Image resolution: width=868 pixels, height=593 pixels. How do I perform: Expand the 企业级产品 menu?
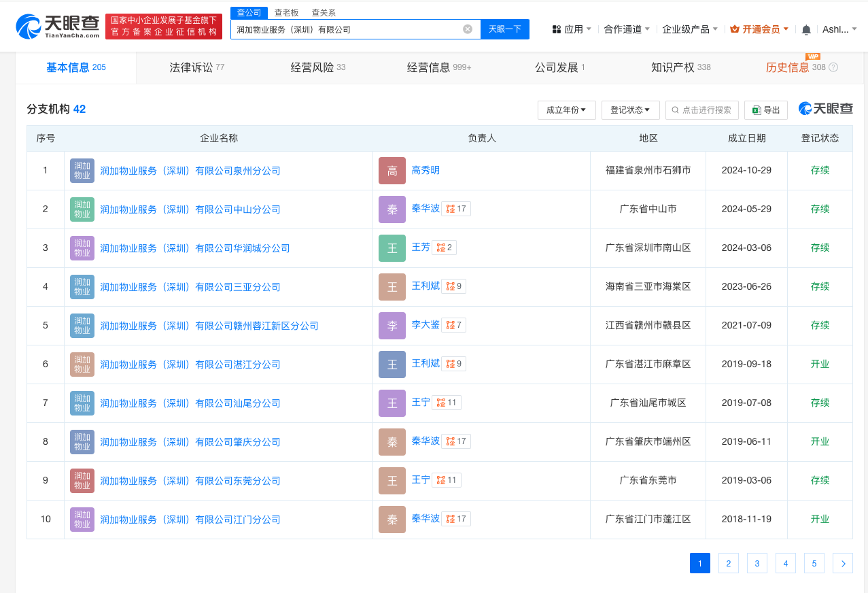(690, 29)
